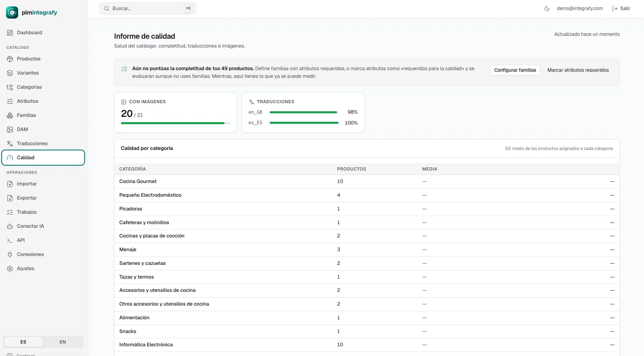This screenshot has height=356, width=644.
Task: Click the Productos box icon
Action: [10, 59]
